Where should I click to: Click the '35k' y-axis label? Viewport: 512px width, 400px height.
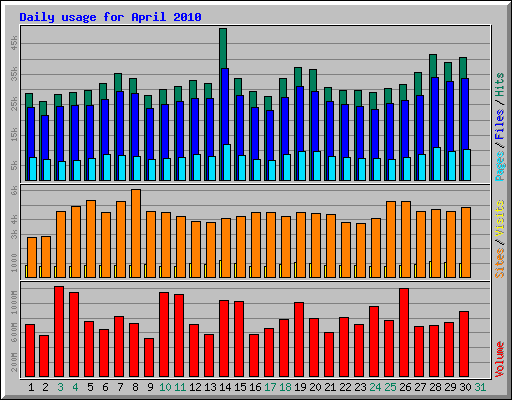point(14,74)
